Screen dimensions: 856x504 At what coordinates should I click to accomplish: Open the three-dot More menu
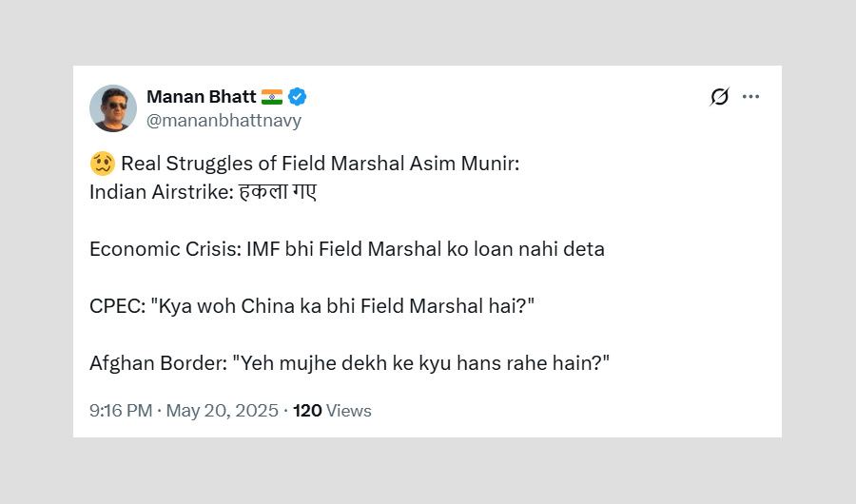751,97
